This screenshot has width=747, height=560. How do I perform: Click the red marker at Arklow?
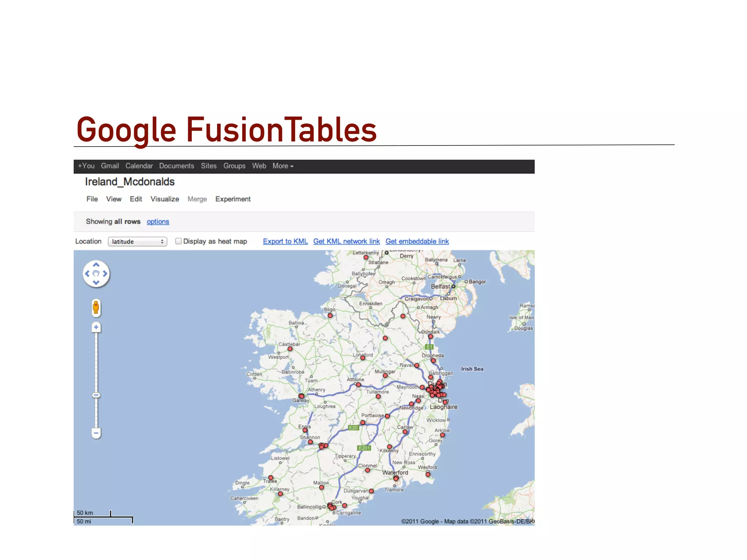(x=442, y=435)
